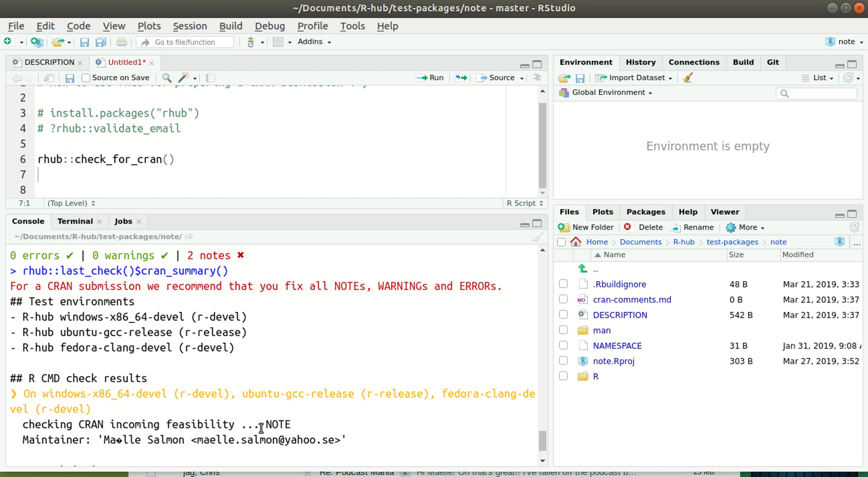This screenshot has height=477, width=868.
Task: Show document outline icon in editor
Action: (x=537, y=78)
